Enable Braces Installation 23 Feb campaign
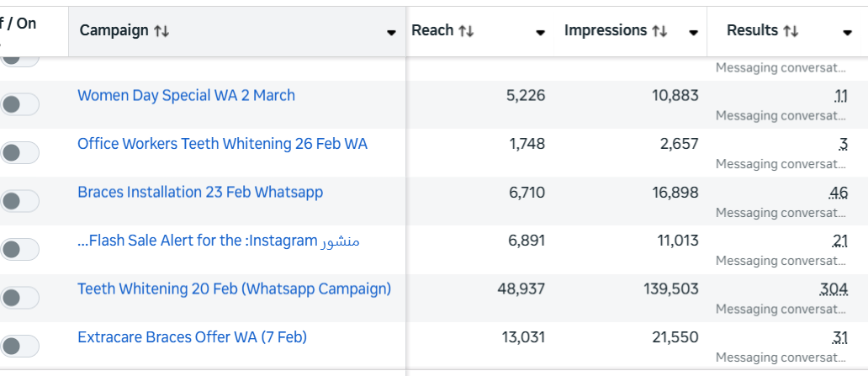The height and width of the screenshot is (376, 868). click(x=20, y=201)
